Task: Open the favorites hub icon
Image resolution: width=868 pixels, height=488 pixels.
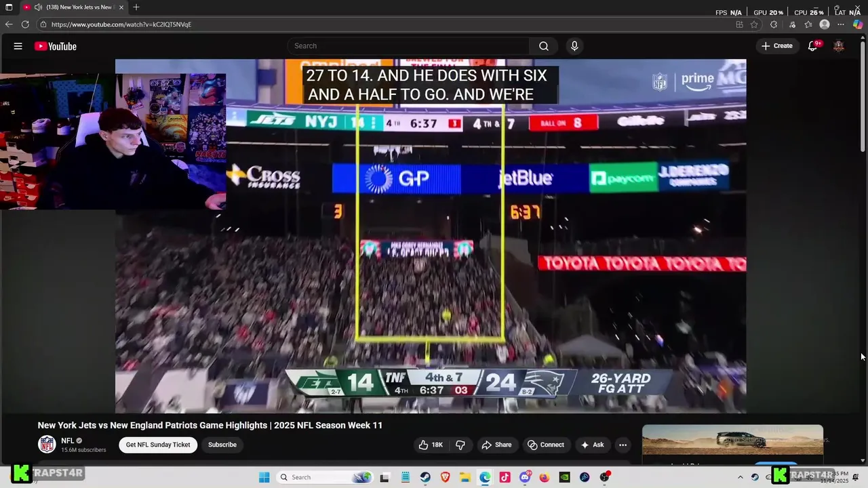Action: click(x=808, y=24)
